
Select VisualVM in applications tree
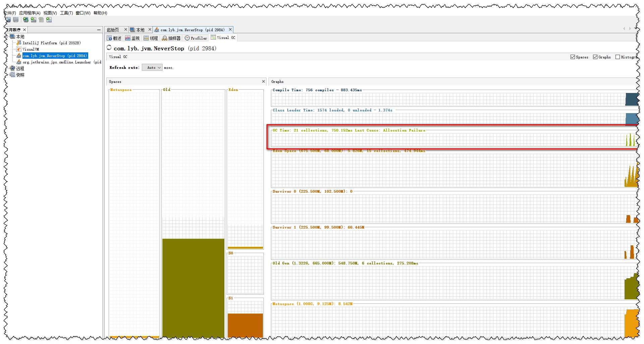[31, 49]
